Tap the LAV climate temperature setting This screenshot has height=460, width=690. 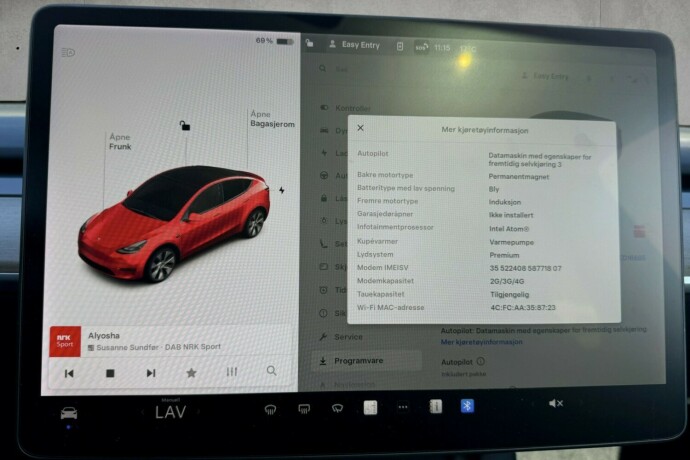pos(171,412)
